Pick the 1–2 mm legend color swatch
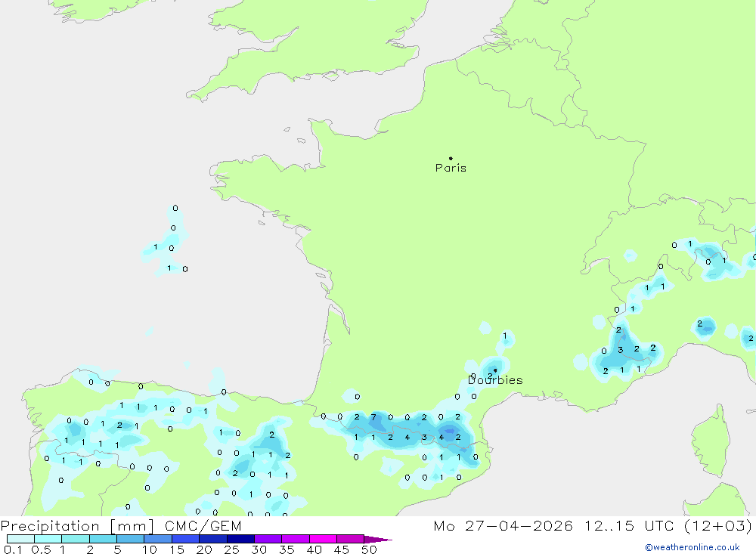Viewport: 756px width, 554px height. click(75, 539)
